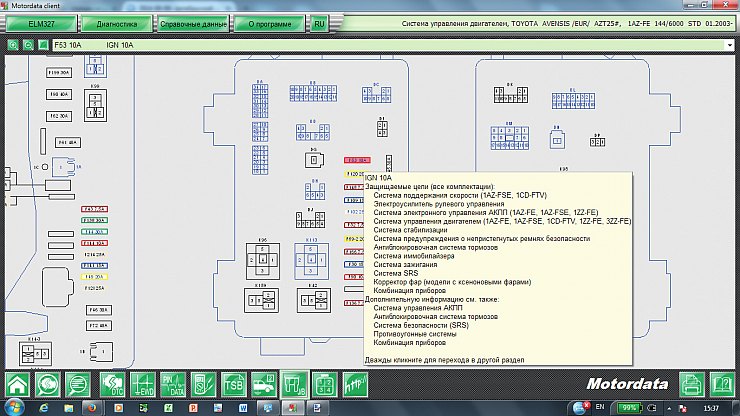740x416 pixels.
Task: Open the TSB service bulletins section
Action: pos(234,384)
